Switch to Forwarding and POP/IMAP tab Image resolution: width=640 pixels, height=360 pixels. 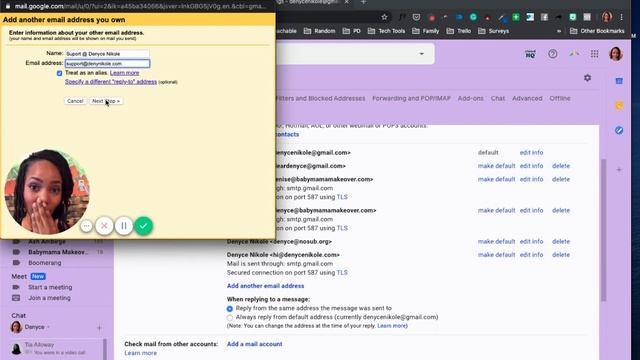411,98
